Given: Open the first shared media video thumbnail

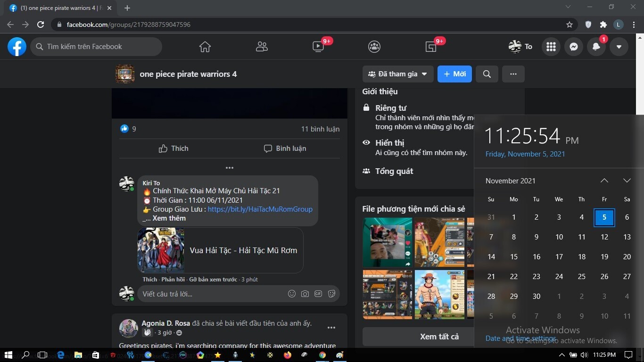Looking at the screenshot, I should point(387,242).
